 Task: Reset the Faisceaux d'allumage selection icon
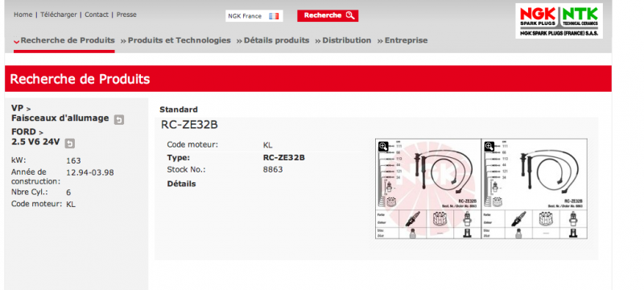coord(118,119)
